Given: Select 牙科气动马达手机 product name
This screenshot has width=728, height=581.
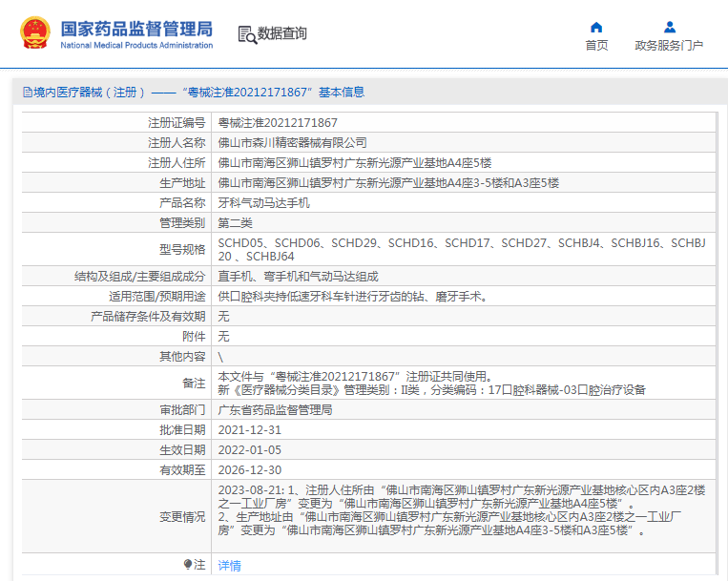Looking at the screenshot, I should (263, 203).
